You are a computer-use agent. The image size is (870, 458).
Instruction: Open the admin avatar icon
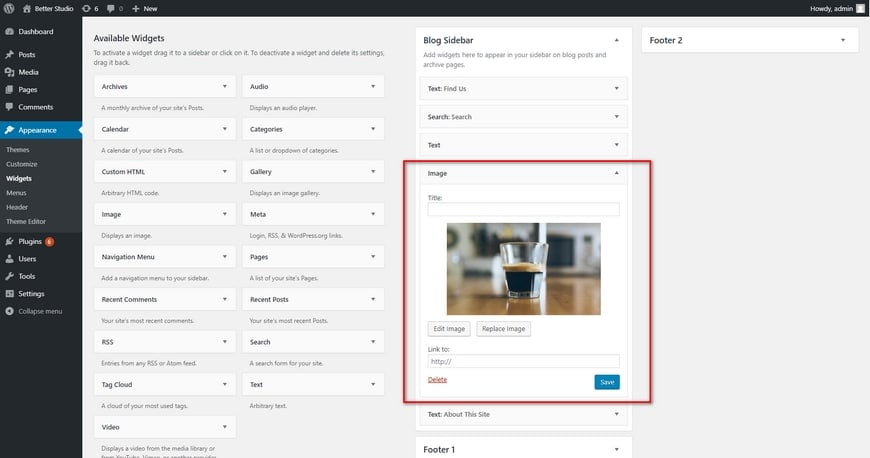860,8
